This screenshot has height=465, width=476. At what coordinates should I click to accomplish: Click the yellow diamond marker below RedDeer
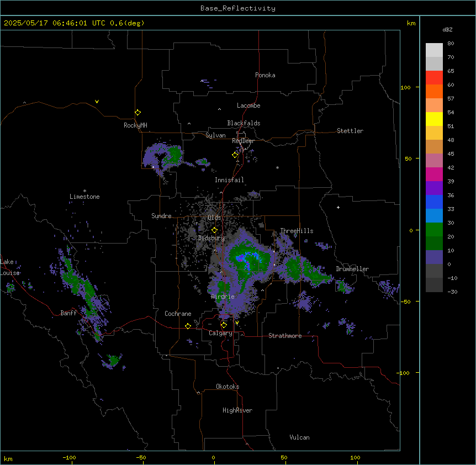click(235, 155)
